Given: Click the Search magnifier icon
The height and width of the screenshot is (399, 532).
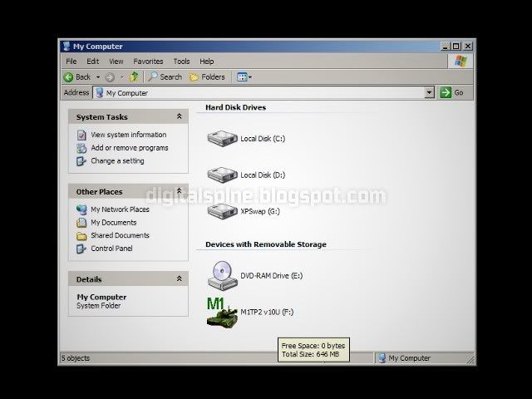Looking at the screenshot, I should pyautogui.click(x=152, y=77).
